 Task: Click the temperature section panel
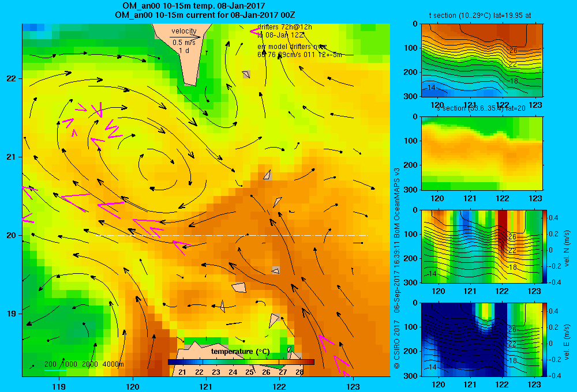tap(482, 61)
